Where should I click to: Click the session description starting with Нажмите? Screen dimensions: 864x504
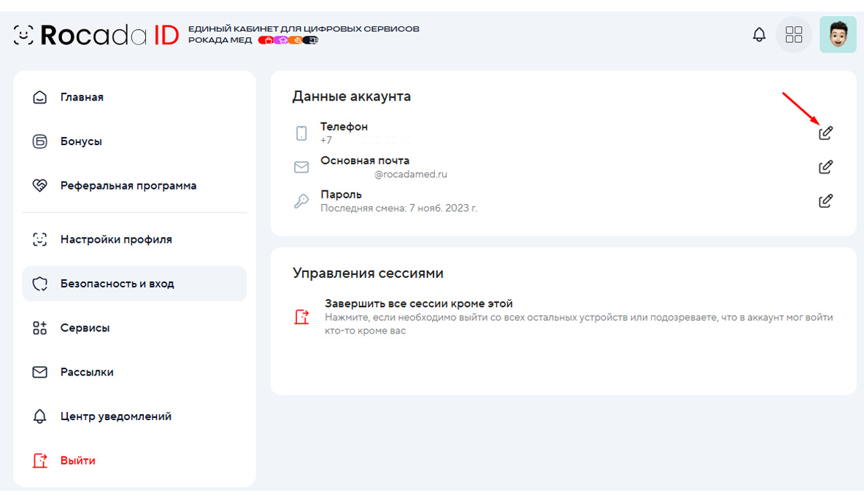(579, 324)
